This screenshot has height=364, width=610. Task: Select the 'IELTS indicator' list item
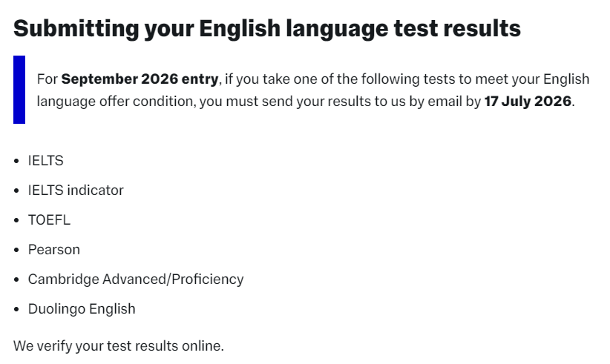point(76,191)
